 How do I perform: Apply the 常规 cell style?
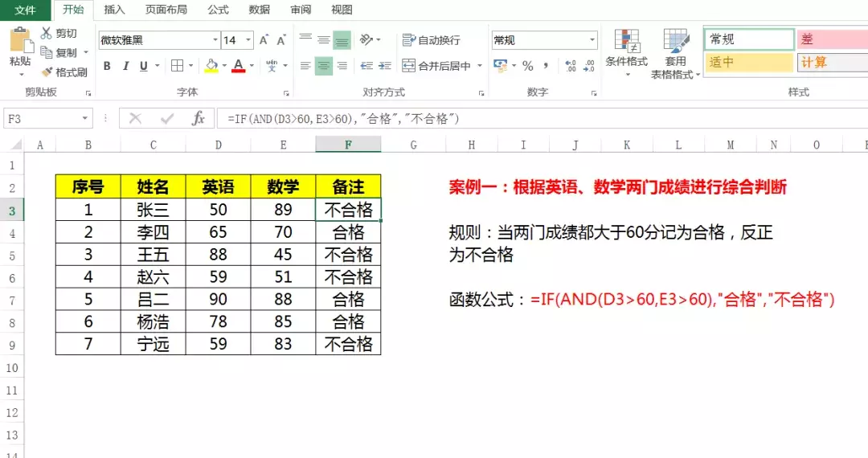750,39
